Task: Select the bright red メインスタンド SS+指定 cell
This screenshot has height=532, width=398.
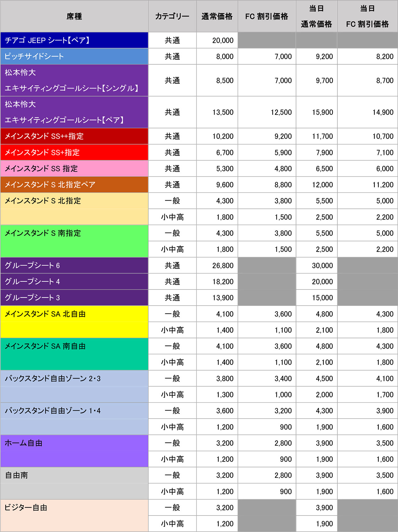Action: (74, 152)
